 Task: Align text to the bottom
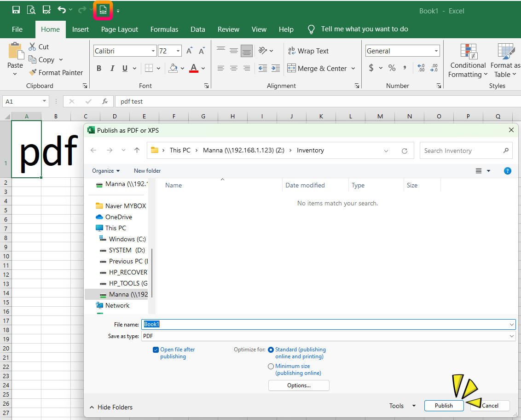(x=247, y=51)
